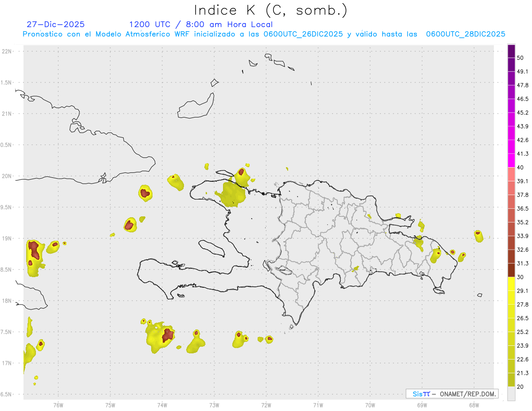Pick the magenta swatch between 41.3 and 40

click(512, 160)
